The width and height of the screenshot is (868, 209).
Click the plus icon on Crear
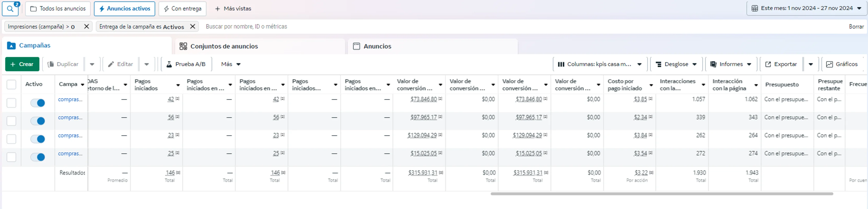(x=13, y=64)
